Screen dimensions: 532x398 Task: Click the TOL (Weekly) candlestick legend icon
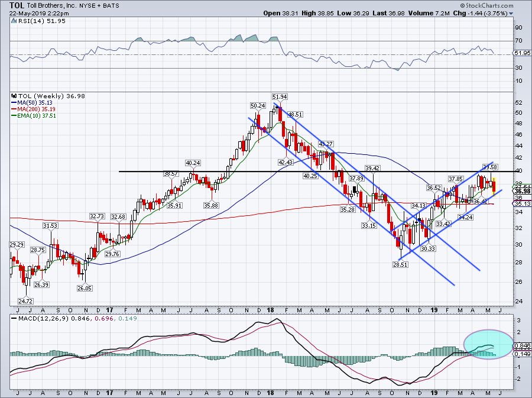(x=14, y=96)
